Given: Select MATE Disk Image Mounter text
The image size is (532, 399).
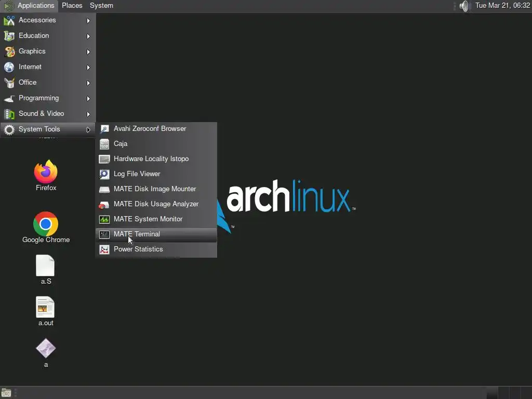Looking at the screenshot, I should click(x=155, y=189).
